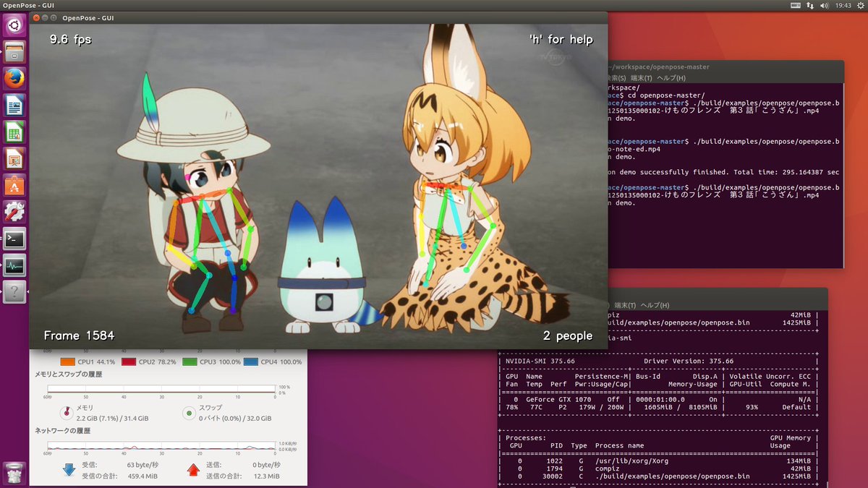Viewport: 868px width, 488px height.
Task: Open the network connection indicator in top bar
Action: click(x=811, y=5)
